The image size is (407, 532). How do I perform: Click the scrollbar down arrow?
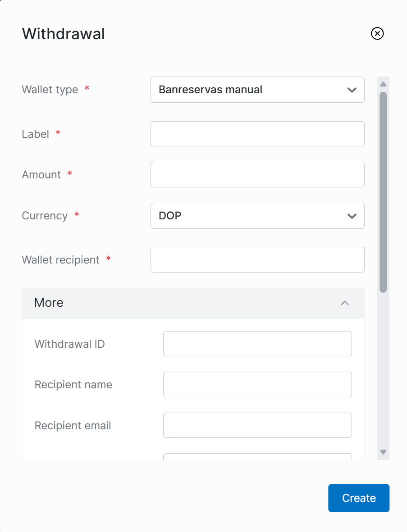383,452
